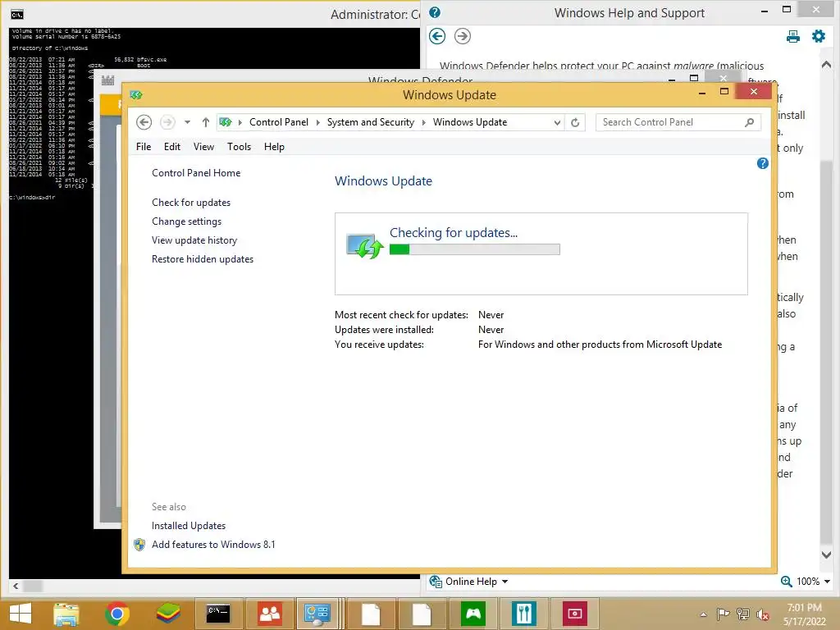Open recent locations dropdown in Windows Update
This screenshot has height=630, width=840.
pyautogui.click(x=187, y=122)
